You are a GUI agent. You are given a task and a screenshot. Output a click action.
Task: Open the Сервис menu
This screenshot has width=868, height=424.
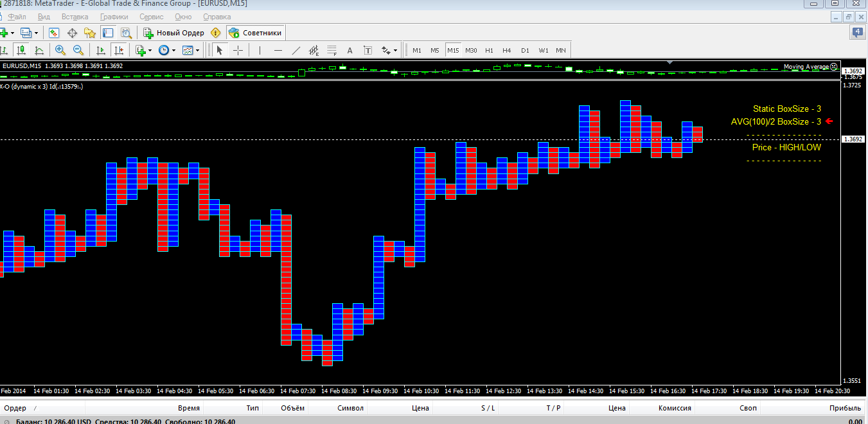(151, 17)
